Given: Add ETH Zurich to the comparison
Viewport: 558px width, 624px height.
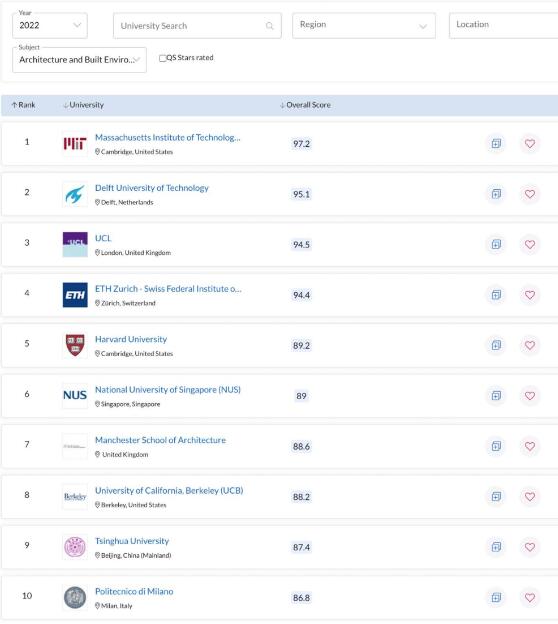Looking at the screenshot, I should point(496,295).
